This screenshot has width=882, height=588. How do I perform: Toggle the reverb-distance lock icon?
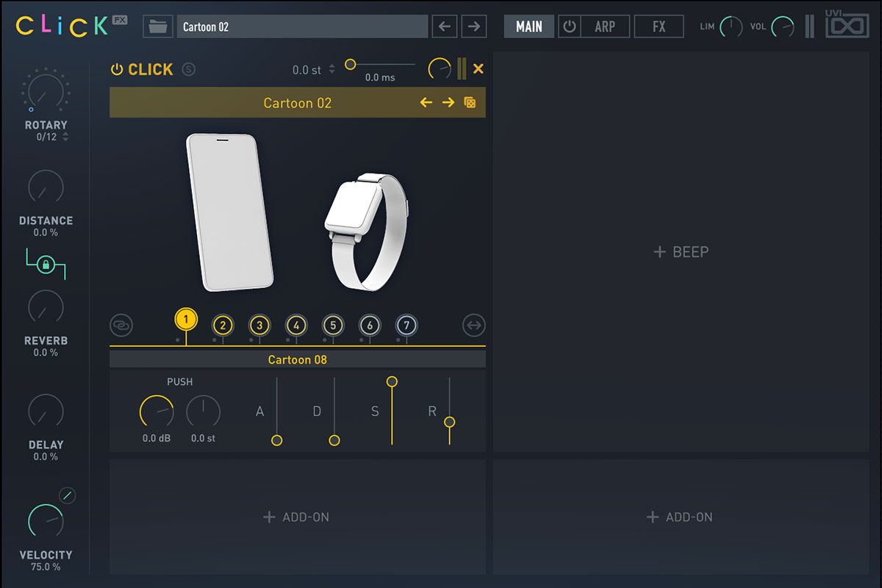[46, 265]
